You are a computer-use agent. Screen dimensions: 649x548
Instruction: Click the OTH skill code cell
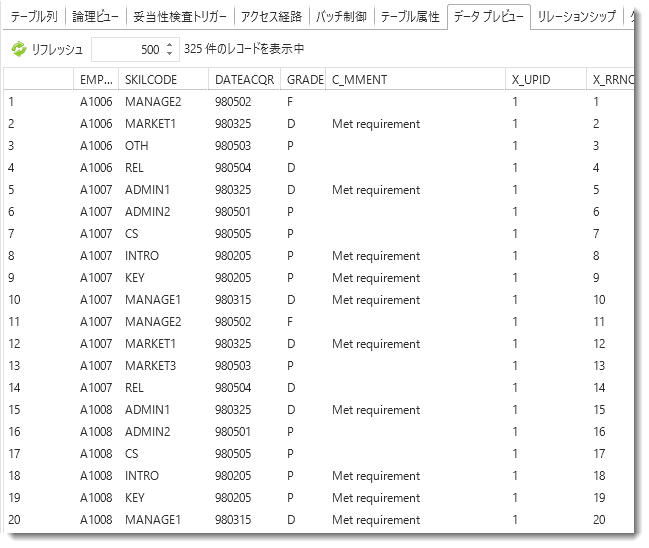(x=137, y=146)
